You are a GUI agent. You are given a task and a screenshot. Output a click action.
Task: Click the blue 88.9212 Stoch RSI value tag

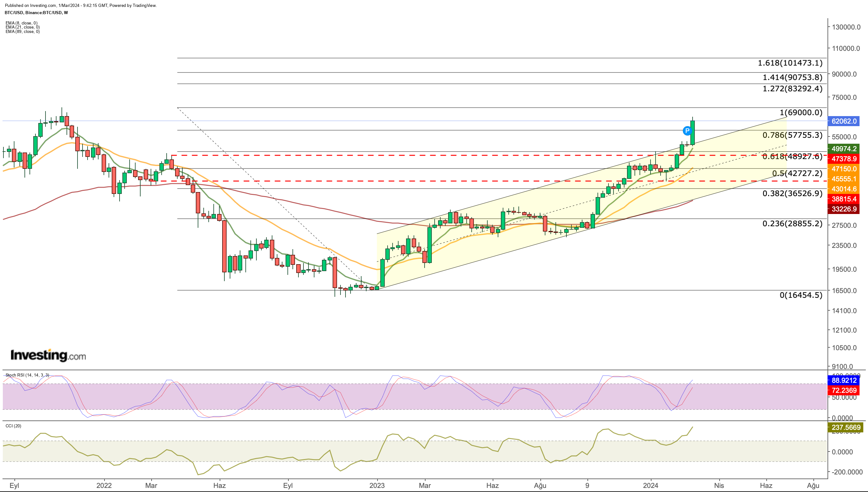844,381
